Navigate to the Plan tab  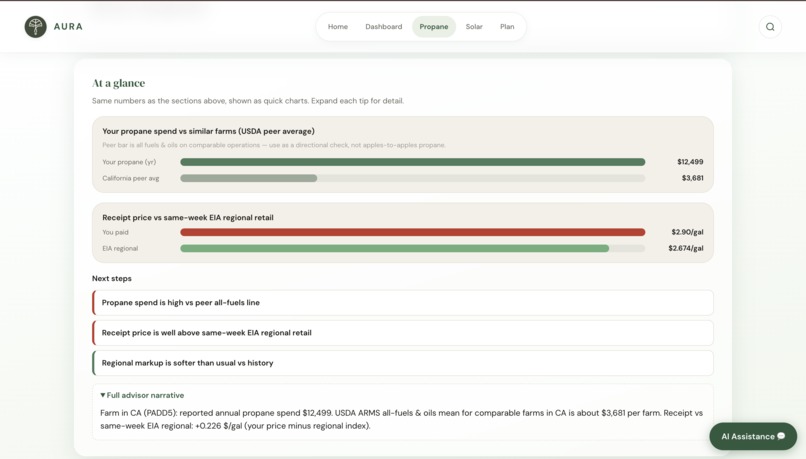[507, 27]
